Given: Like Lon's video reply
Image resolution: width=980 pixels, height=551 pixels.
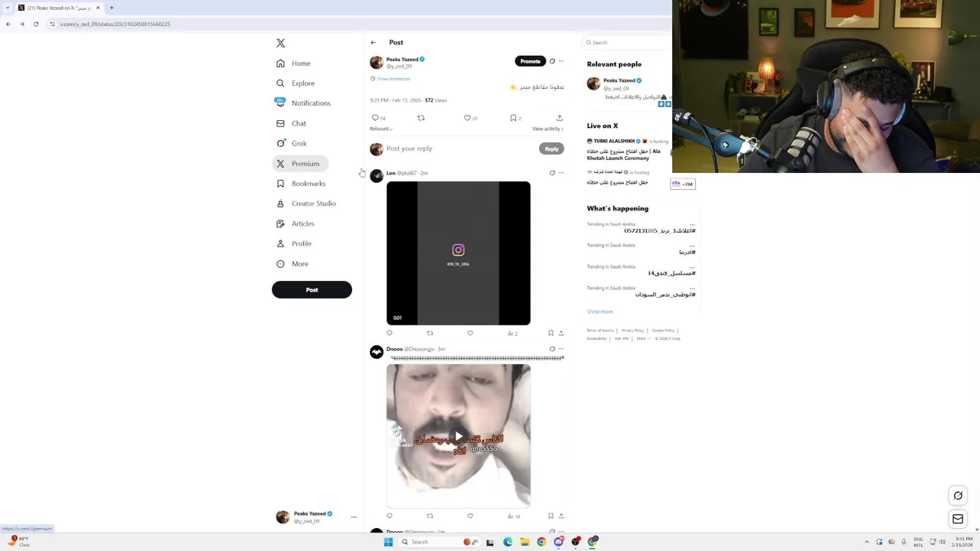Looking at the screenshot, I should pos(470,333).
